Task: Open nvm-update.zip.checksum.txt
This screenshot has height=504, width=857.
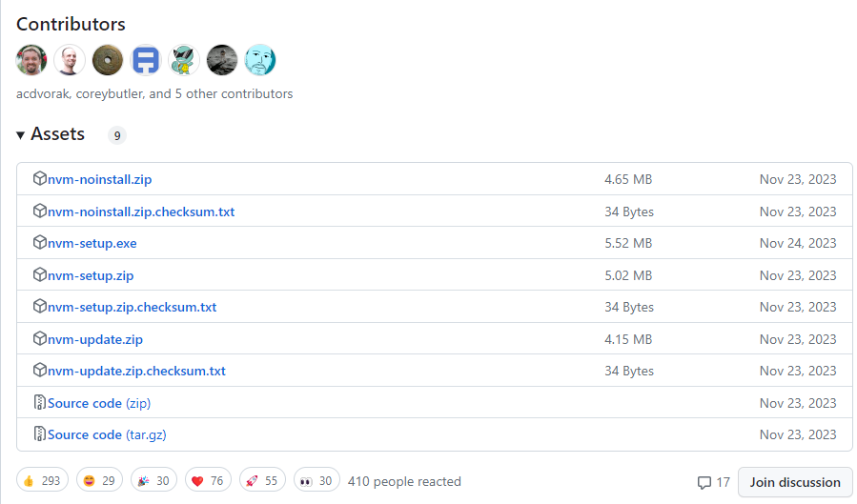Action: tap(136, 371)
